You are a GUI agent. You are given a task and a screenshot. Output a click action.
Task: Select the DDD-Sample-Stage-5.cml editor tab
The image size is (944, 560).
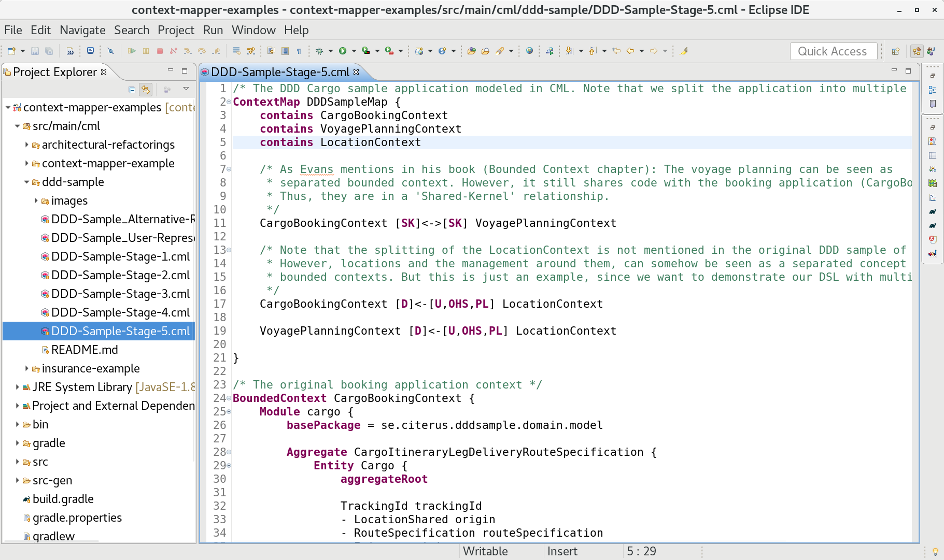(x=280, y=72)
